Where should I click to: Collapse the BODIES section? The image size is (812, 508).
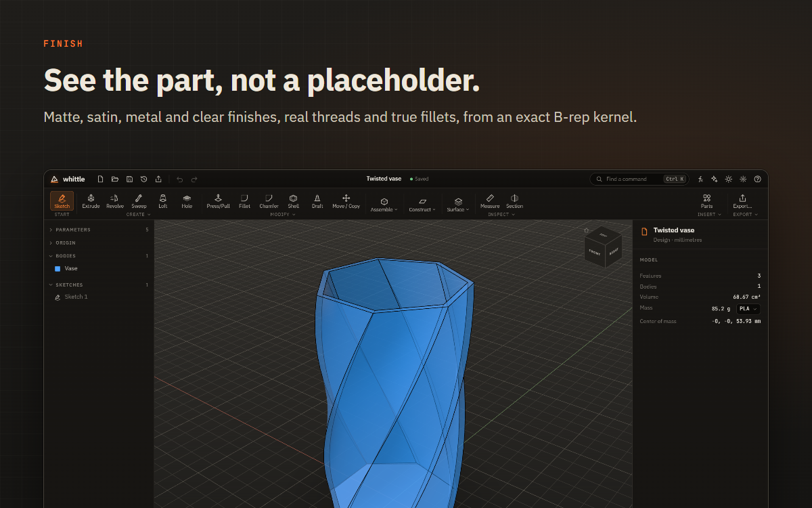coord(99,256)
